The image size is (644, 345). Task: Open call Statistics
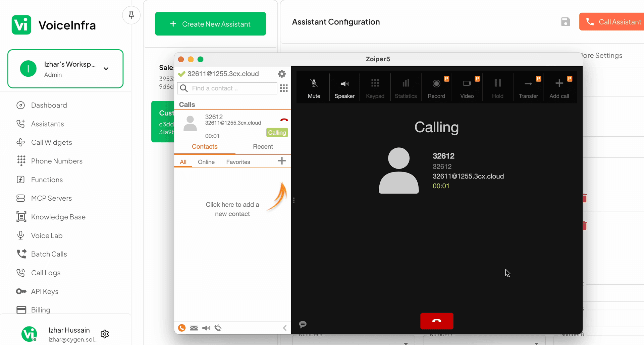[x=406, y=87]
